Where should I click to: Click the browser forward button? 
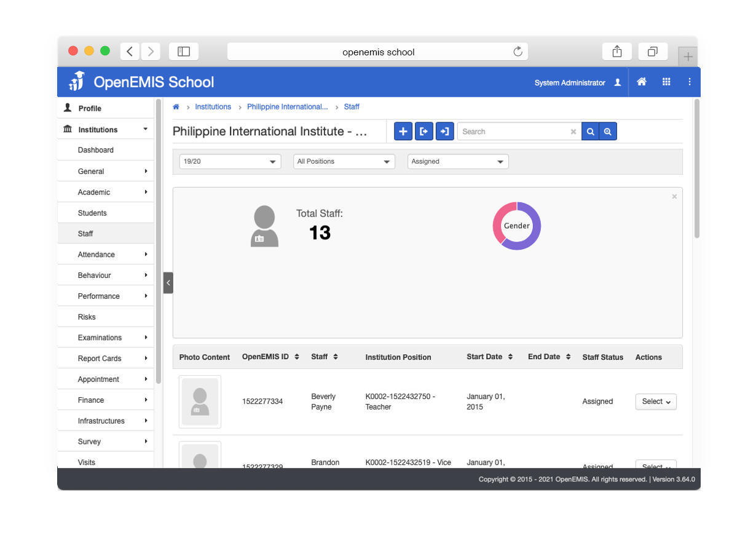[x=151, y=52]
